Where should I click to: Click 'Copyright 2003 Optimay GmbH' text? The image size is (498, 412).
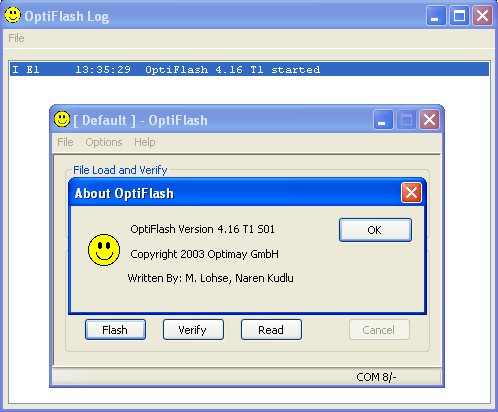click(x=205, y=254)
